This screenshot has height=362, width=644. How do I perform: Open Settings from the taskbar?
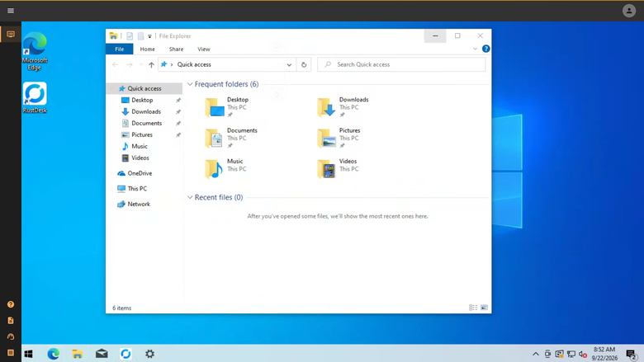pos(150,354)
